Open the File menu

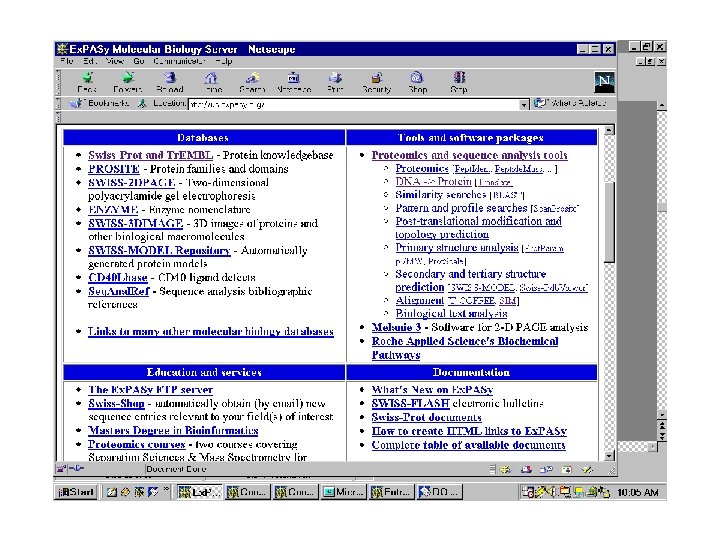[x=67, y=61]
